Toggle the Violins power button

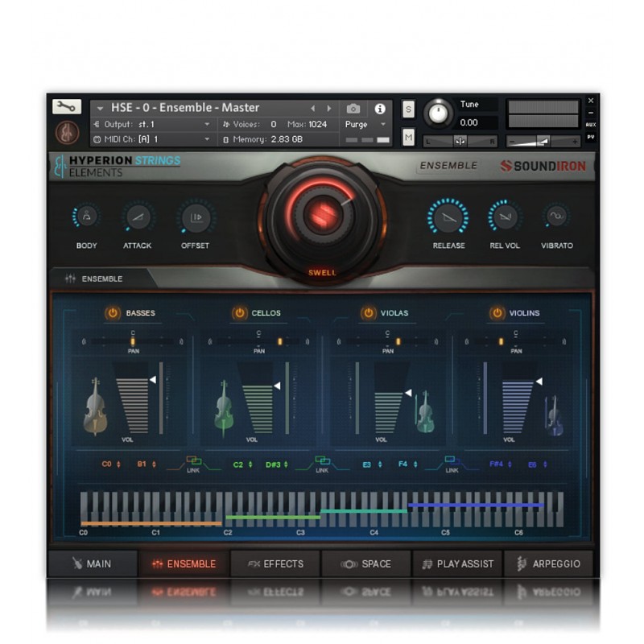497,312
